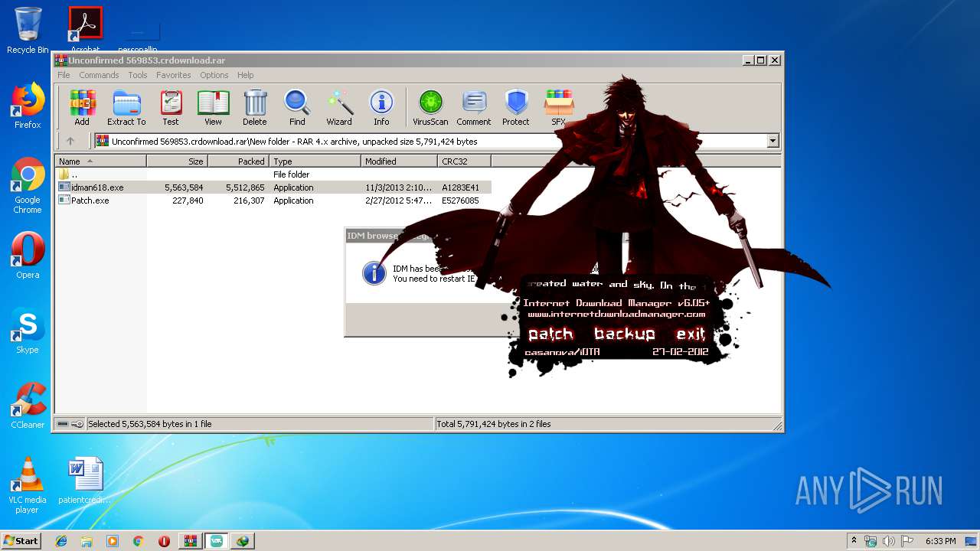
Task: Open CCleaner desktop icon
Action: [x=28, y=406]
